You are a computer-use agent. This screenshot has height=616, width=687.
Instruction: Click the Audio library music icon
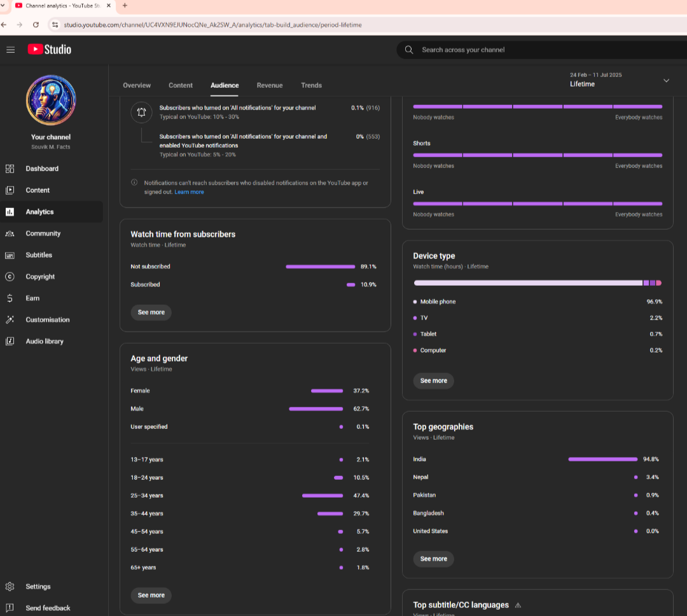click(10, 341)
